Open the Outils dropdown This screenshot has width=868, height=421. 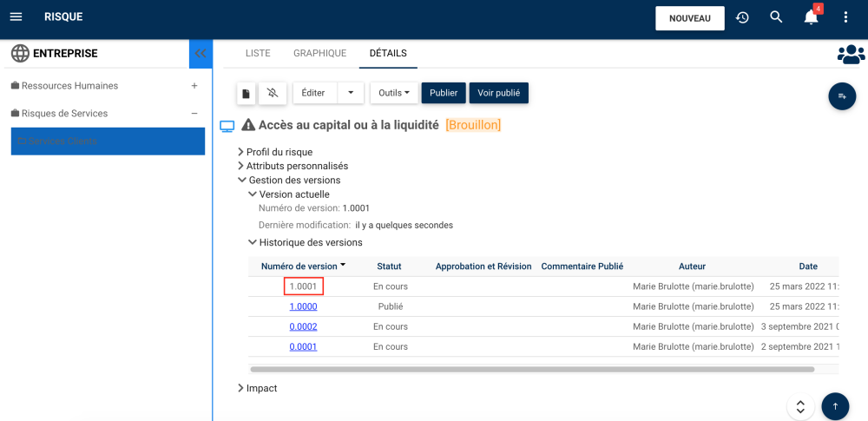[x=394, y=93]
